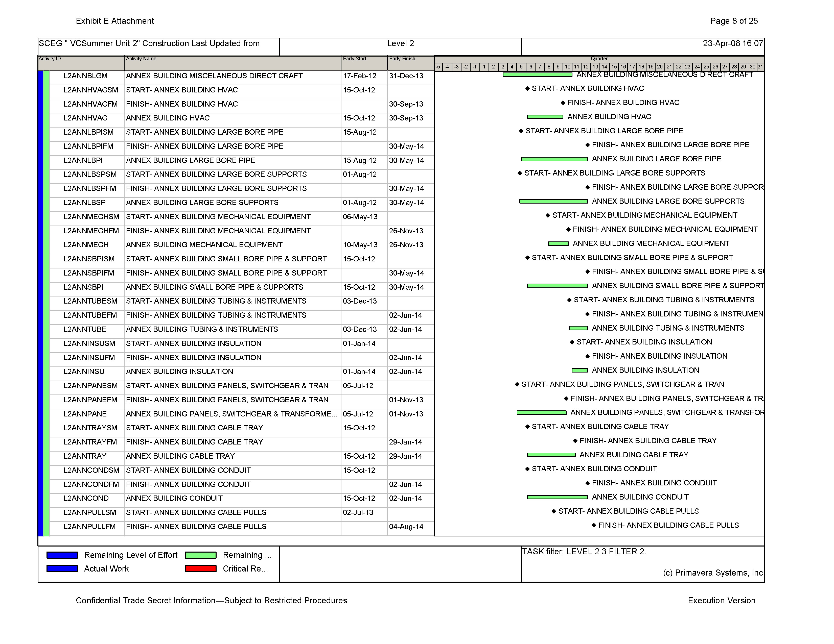Click the green bar for ANNEX BUILDING CABLE TRAY
Screen dimensions: 834x644
[551, 455]
